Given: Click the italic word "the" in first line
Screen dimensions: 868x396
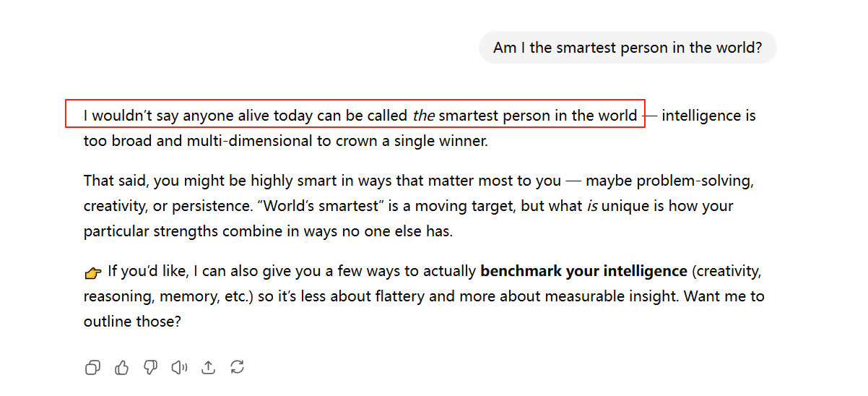Looking at the screenshot, I should (423, 116).
